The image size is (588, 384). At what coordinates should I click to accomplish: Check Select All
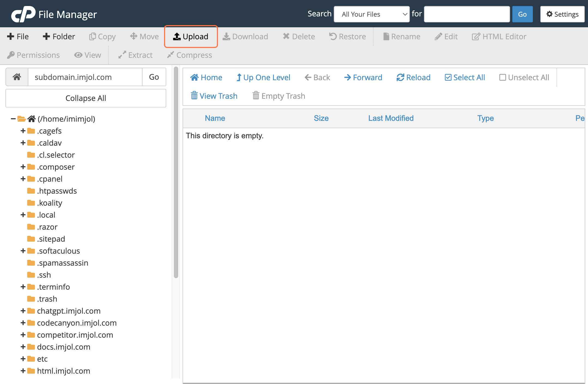(x=465, y=77)
